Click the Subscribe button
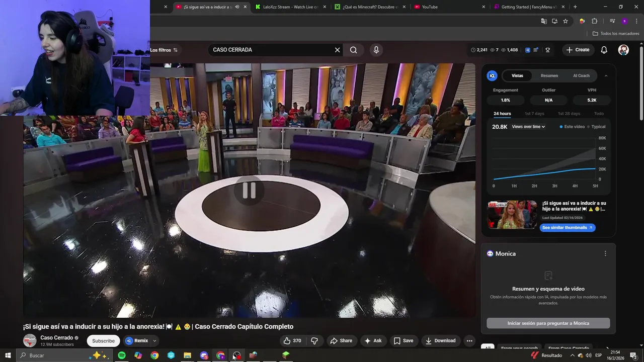The image size is (644, 362). coord(103,340)
